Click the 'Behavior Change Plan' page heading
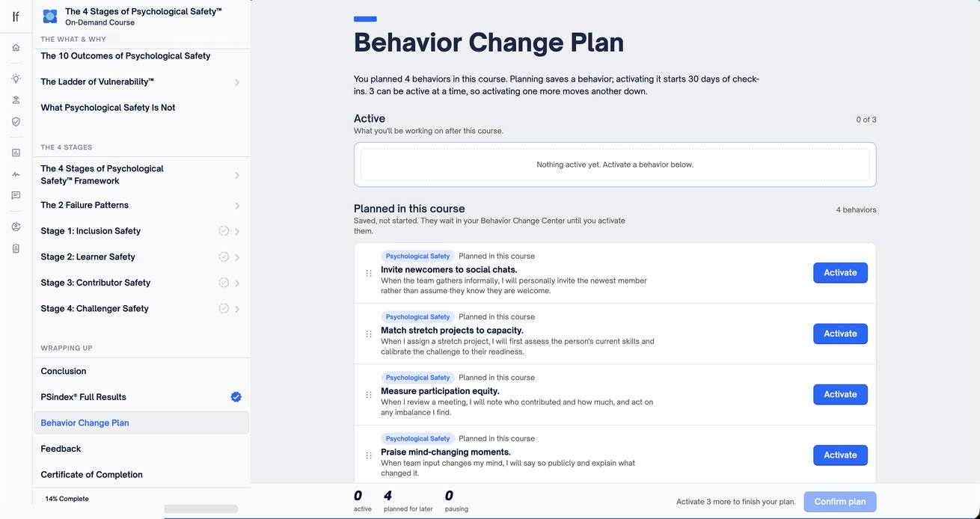980x519 pixels. tap(489, 42)
